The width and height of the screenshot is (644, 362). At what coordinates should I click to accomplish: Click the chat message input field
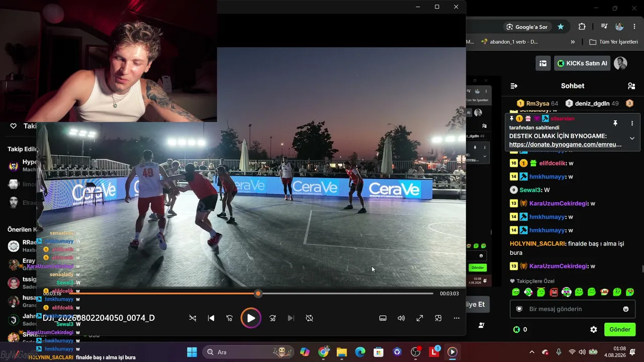[573, 309]
